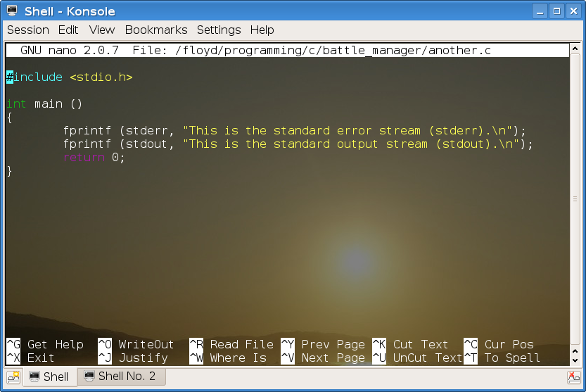Click the ^O WriteOut shortcut label
586x392 pixels.
tap(136, 344)
